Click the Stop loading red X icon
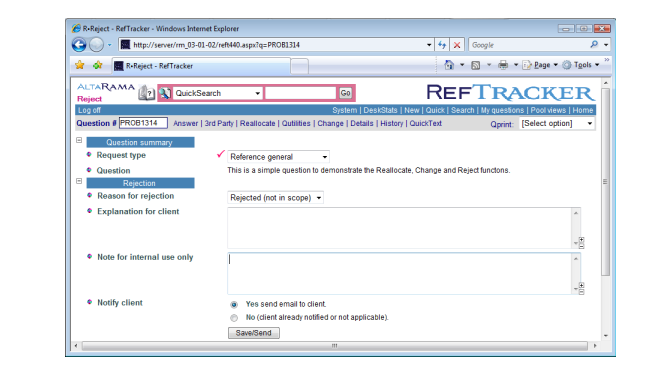 coord(457,45)
